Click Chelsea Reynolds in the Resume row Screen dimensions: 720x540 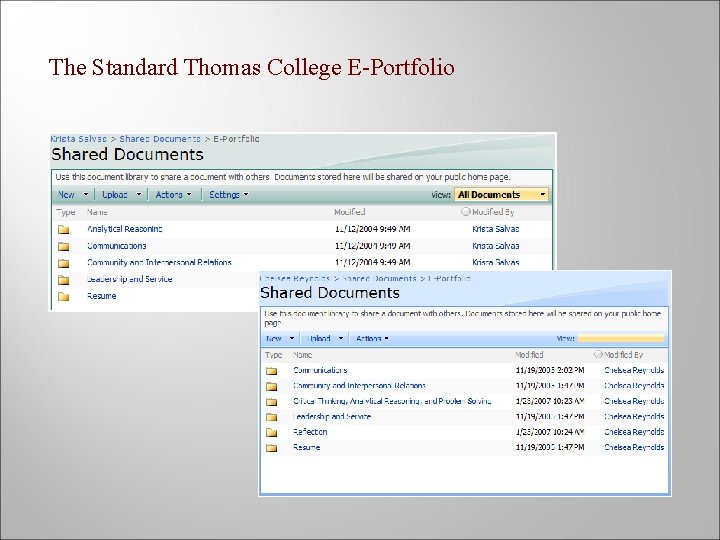coord(634,447)
